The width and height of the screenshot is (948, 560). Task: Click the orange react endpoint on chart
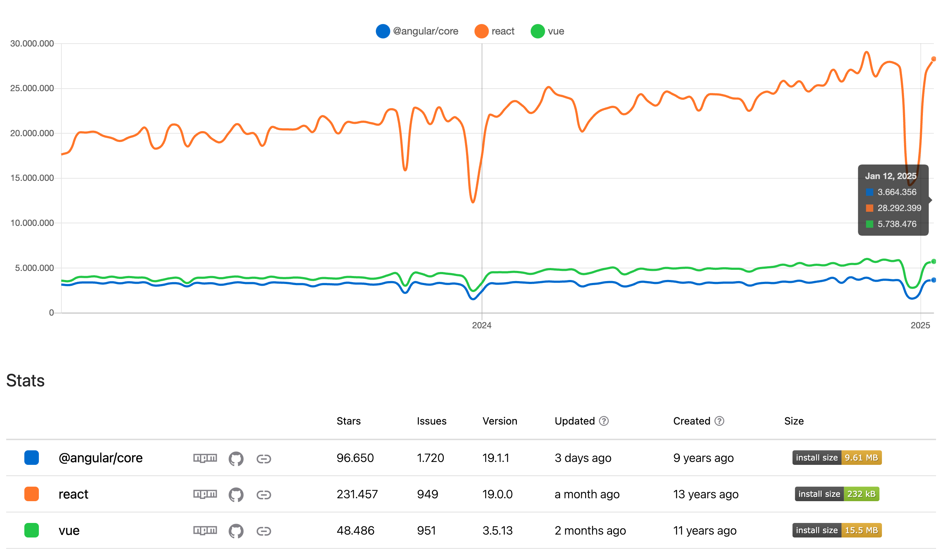click(934, 59)
